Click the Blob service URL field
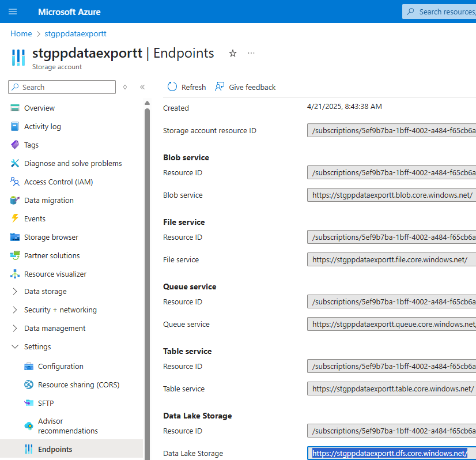 [392, 195]
